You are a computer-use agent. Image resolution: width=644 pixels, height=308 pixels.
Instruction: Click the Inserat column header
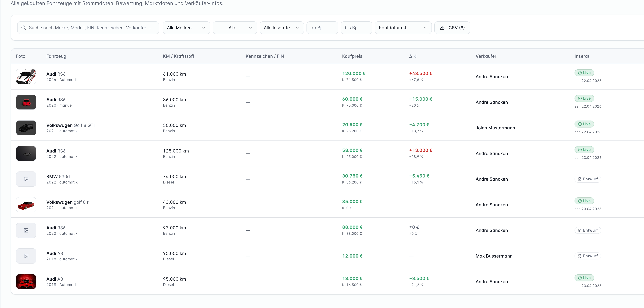[x=582, y=56]
